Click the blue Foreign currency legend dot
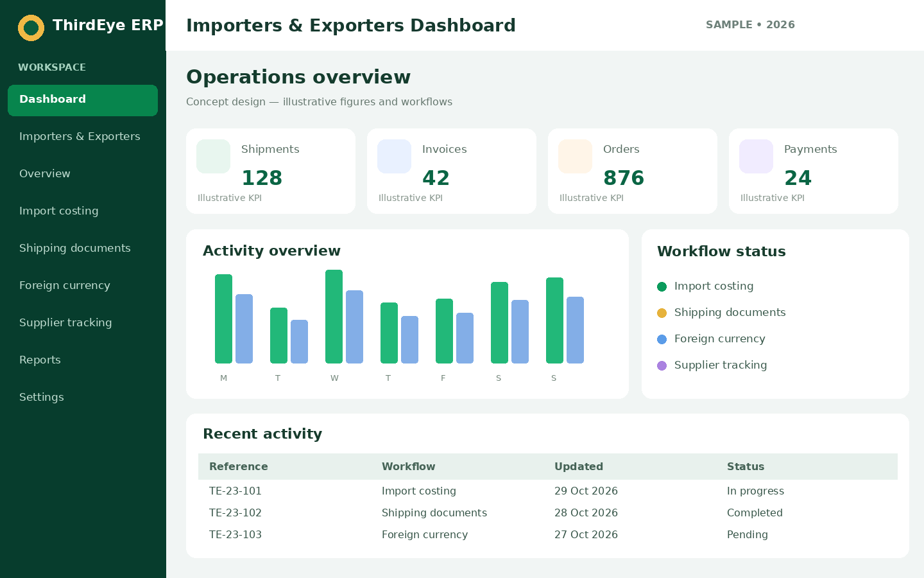The width and height of the screenshot is (924, 578). [662, 339]
